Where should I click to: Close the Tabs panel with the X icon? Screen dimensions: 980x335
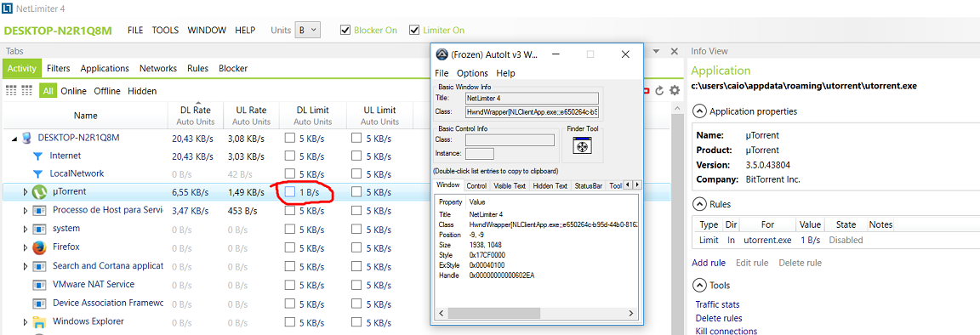click(674, 51)
